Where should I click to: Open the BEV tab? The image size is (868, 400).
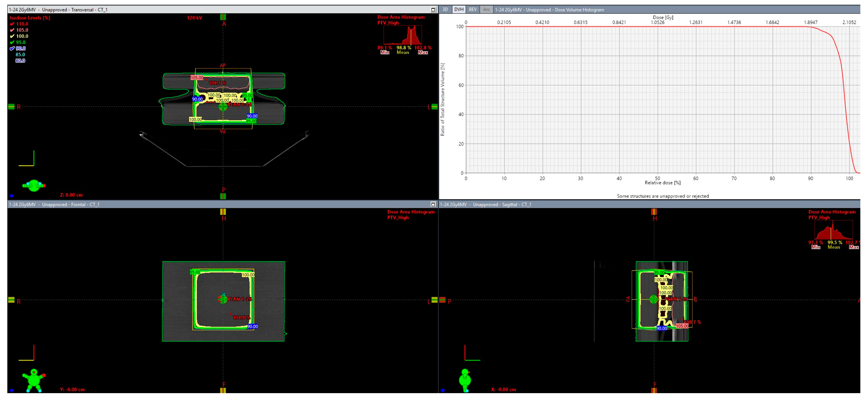(x=472, y=9)
